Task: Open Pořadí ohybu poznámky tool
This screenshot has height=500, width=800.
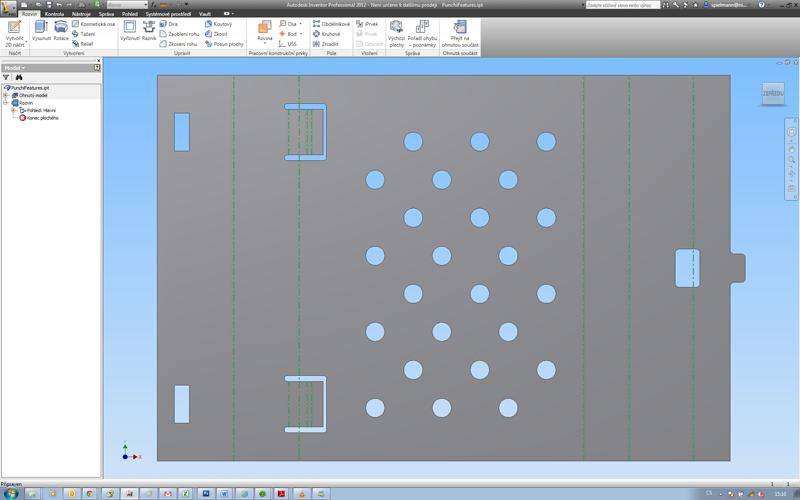Action: (422, 34)
